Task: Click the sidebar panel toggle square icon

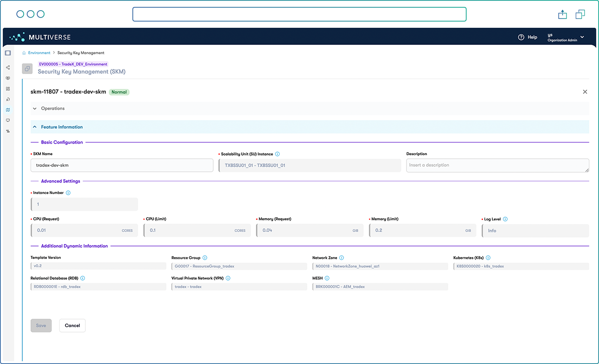Action: [x=8, y=53]
